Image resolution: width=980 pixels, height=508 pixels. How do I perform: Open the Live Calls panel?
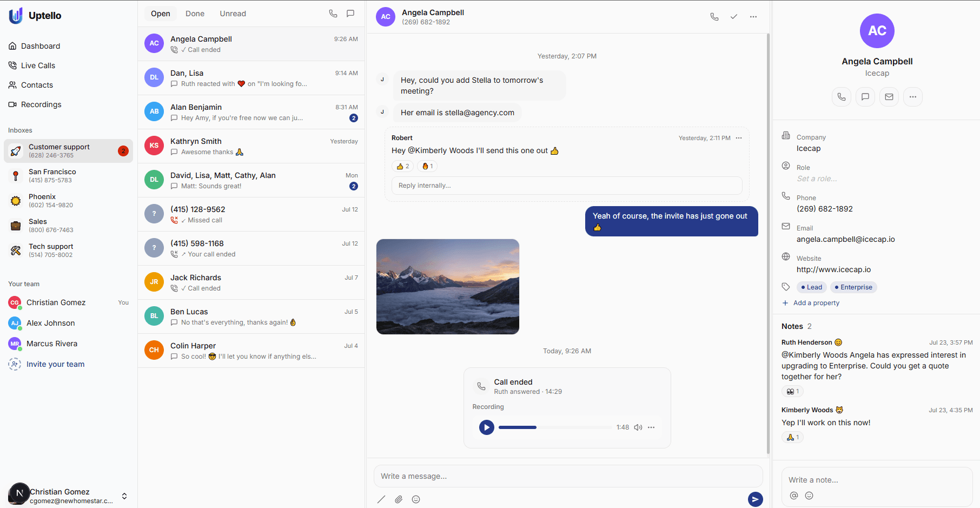37,65
